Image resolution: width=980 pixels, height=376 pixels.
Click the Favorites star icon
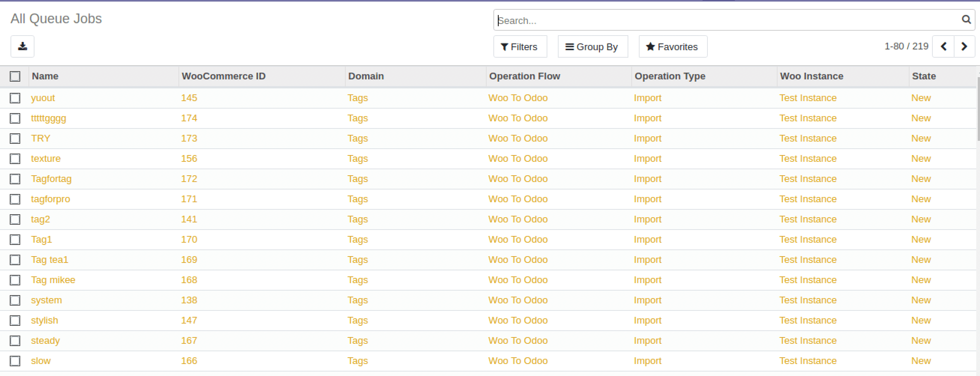click(x=650, y=47)
